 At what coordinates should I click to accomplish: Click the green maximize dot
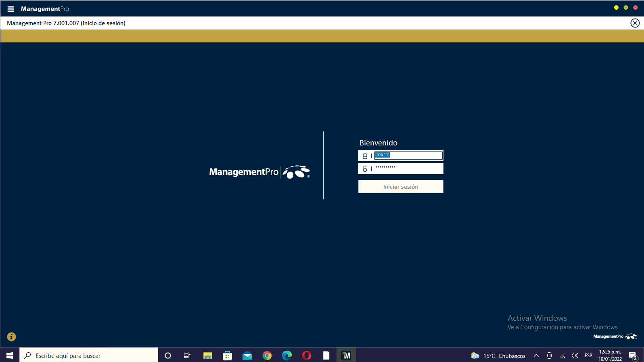click(x=626, y=8)
